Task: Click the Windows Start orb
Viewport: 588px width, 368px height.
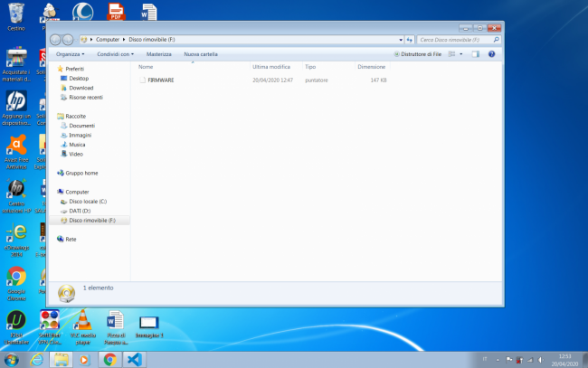Action: pyautogui.click(x=12, y=358)
